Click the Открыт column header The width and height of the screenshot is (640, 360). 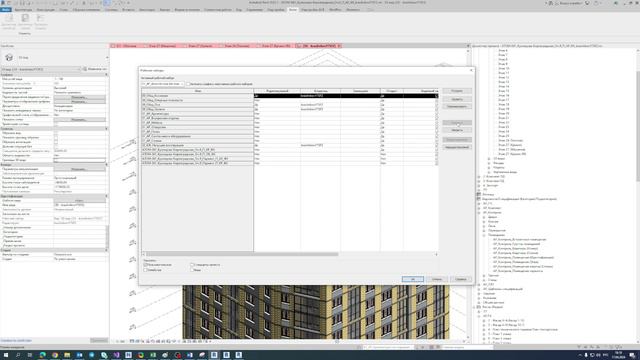point(392,91)
